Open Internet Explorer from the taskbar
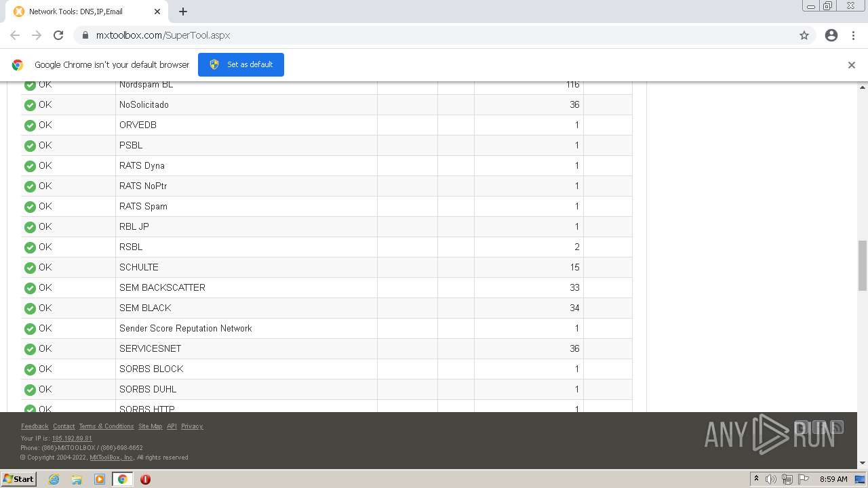The width and height of the screenshot is (868, 488). coord(54,479)
